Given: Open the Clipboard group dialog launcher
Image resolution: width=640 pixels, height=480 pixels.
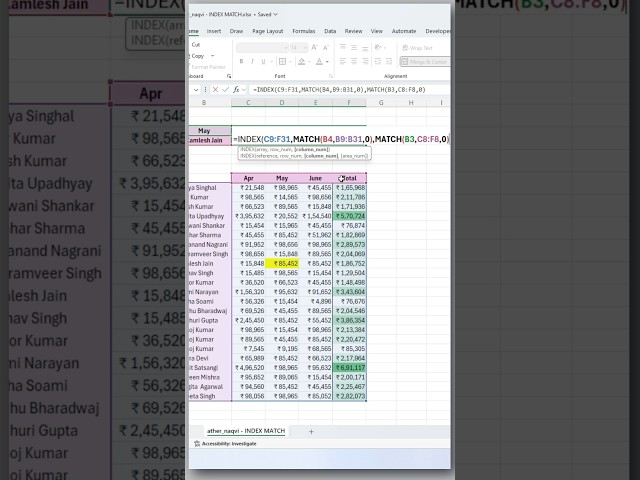Looking at the screenshot, I should (x=229, y=76).
